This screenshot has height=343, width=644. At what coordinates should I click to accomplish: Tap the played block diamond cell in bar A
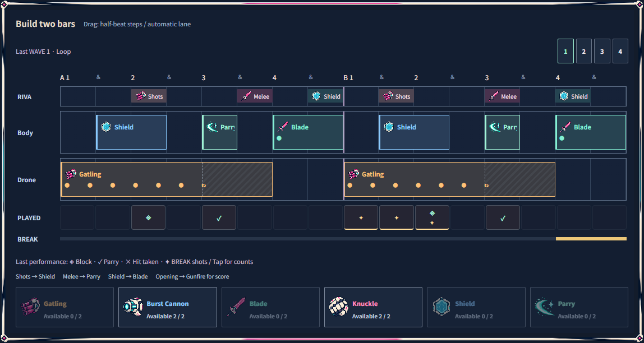coord(148,217)
